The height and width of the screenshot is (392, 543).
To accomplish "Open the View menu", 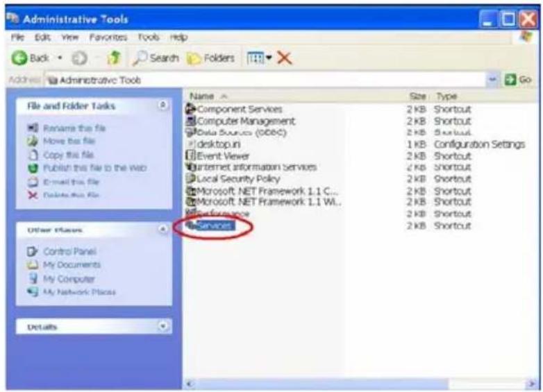I will coord(70,37).
